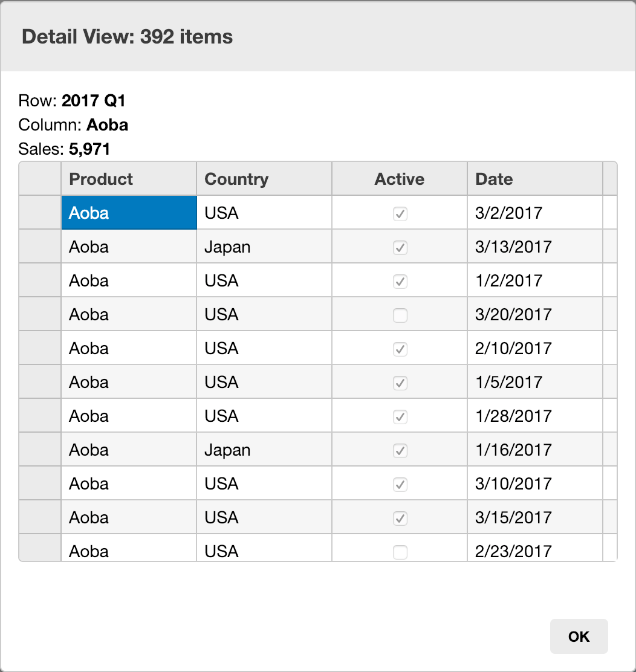Toggle Active checkbox for 2/23/2017 row
The width and height of the screenshot is (636, 672).
pos(400,551)
